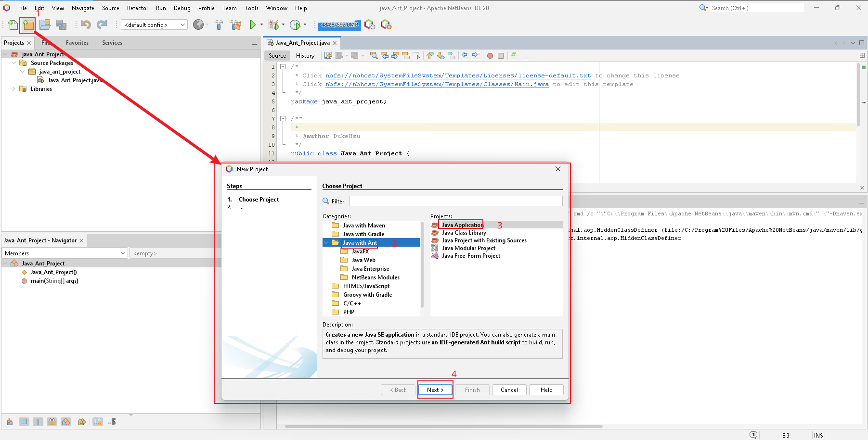This screenshot has width=868, height=440.
Task: Collapse the Source Packages node
Action: pos(13,63)
